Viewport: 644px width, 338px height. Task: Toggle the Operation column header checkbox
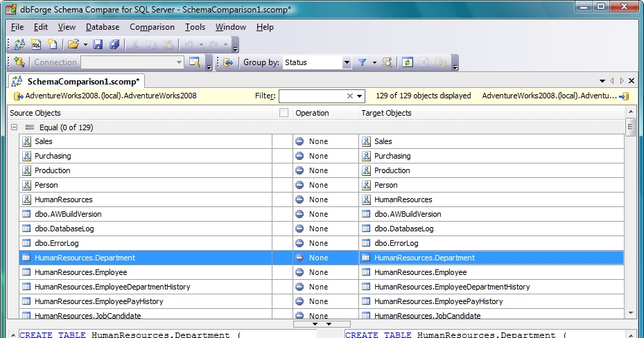click(284, 113)
